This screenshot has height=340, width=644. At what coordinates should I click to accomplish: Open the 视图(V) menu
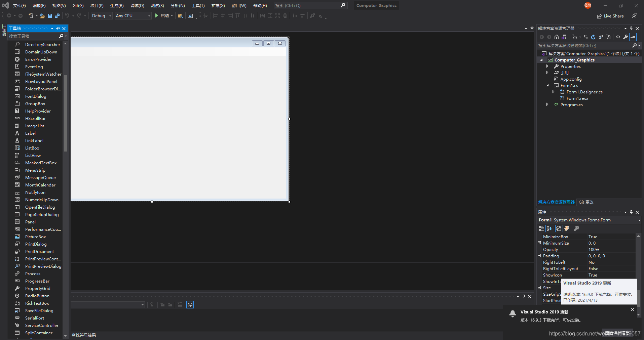click(x=59, y=5)
